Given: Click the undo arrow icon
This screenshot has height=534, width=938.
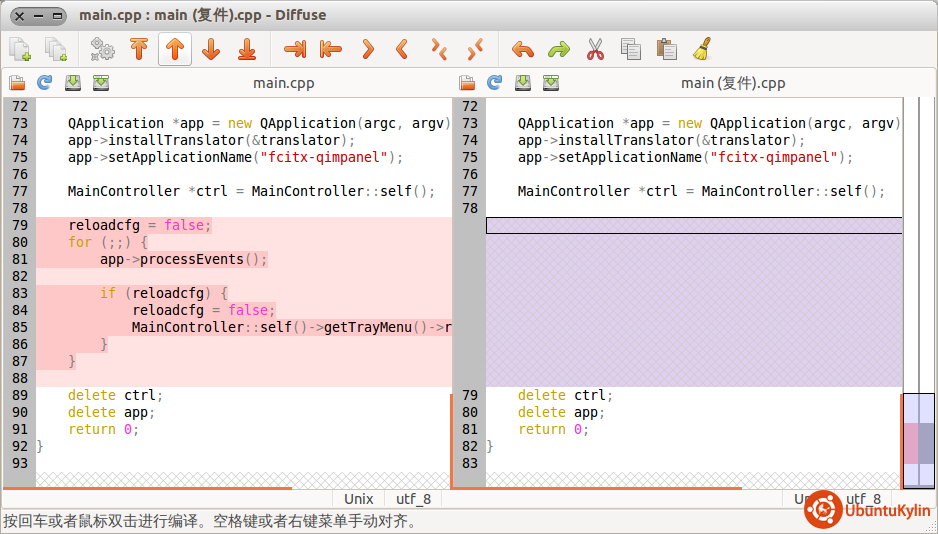Looking at the screenshot, I should click(522, 49).
